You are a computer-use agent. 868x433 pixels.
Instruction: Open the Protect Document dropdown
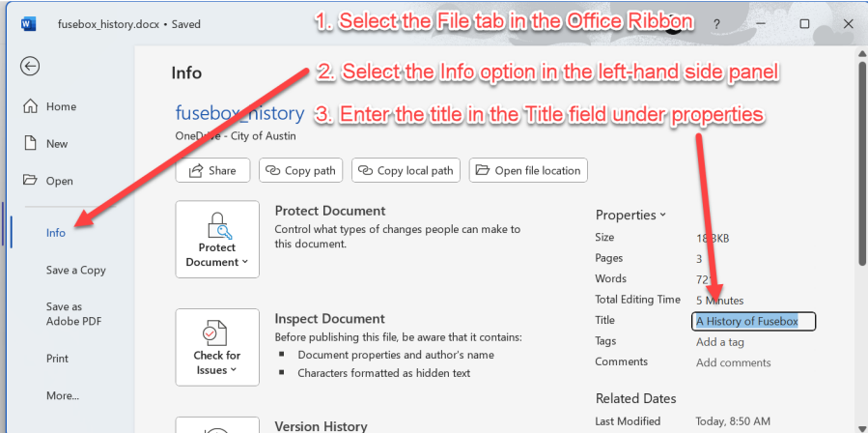(217, 240)
